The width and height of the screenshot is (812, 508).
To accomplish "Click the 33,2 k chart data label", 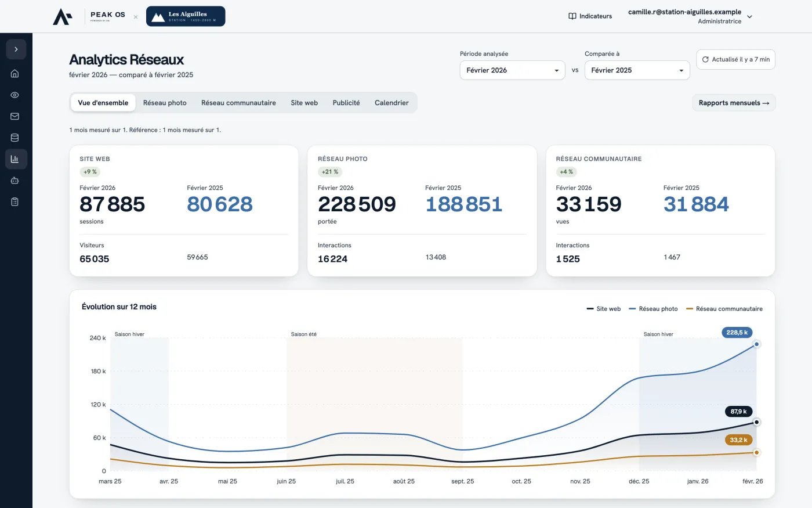I will [x=738, y=440].
